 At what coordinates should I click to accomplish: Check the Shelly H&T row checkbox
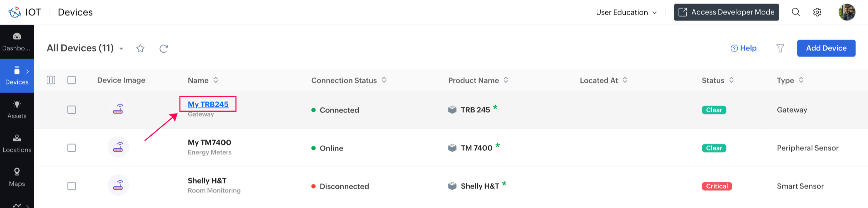click(72, 186)
